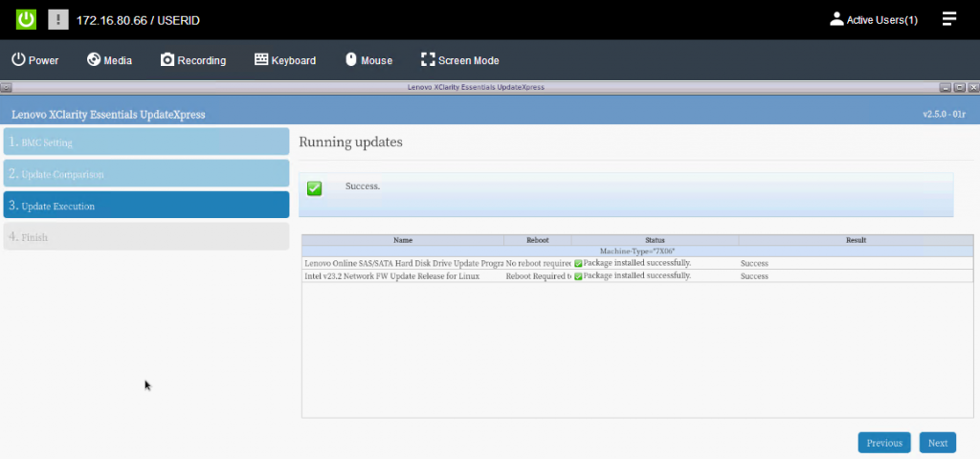This screenshot has width=980, height=459.
Task: Click the Name column header
Action: pyautogui.click(x=403, y=240)
